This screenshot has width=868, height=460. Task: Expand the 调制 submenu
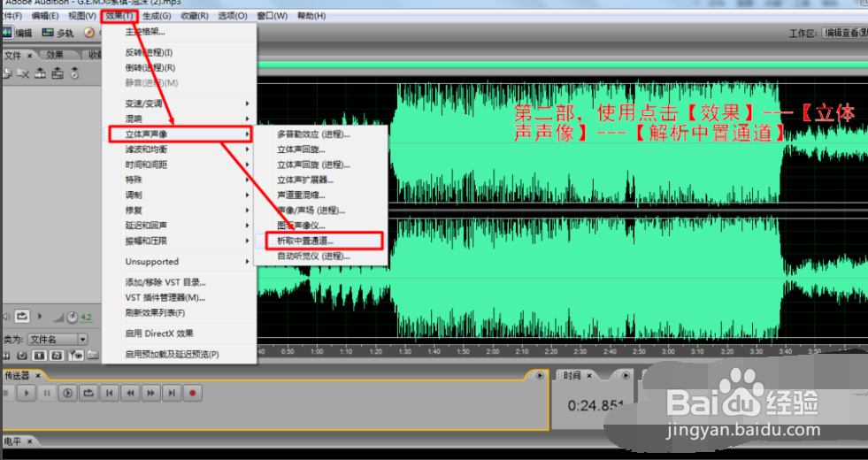click(180, 195)
